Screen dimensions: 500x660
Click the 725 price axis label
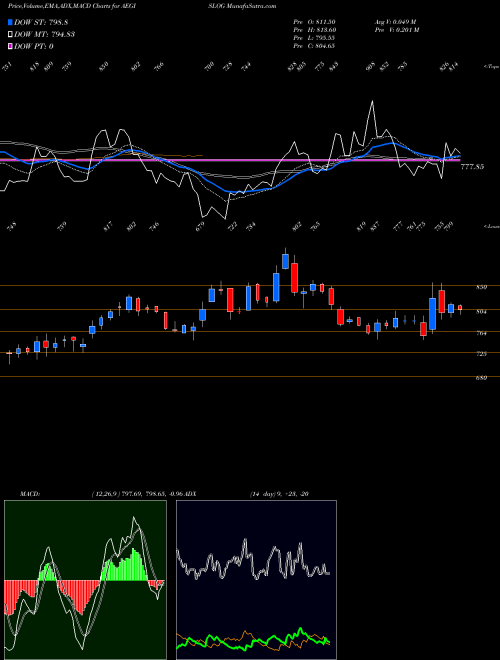point(481,354)
